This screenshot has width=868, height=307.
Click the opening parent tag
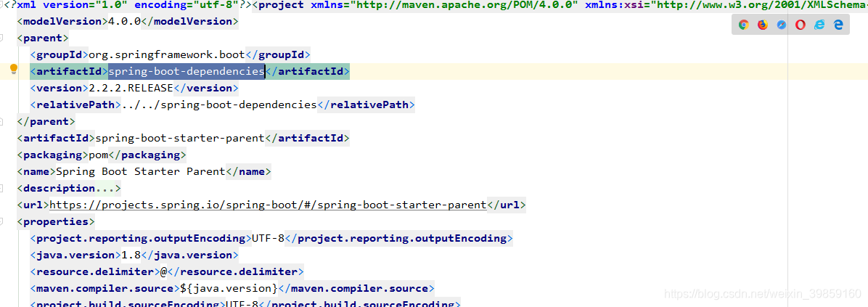(x=43, y=38)
